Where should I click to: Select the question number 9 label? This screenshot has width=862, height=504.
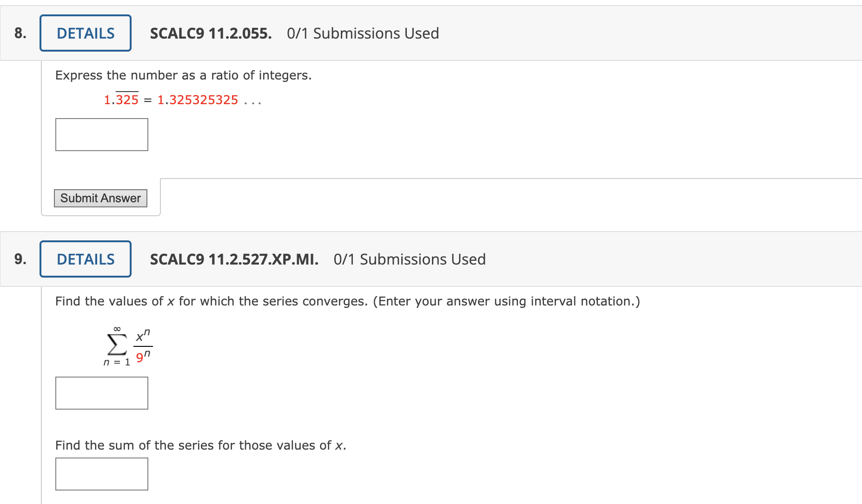[x=20, y=259]
